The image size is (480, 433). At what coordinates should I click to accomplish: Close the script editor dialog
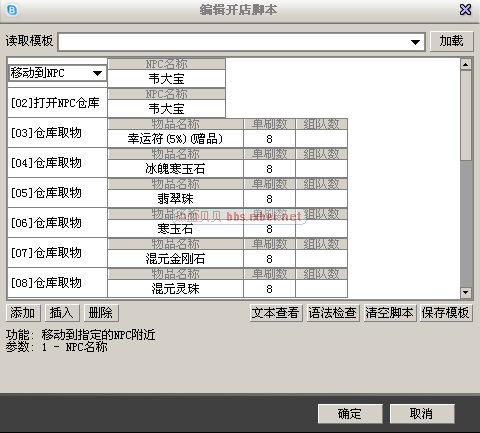point(465,10)
